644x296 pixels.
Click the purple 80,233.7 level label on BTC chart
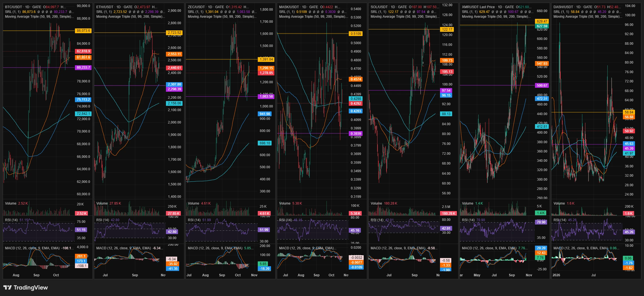tap(83, 68)
